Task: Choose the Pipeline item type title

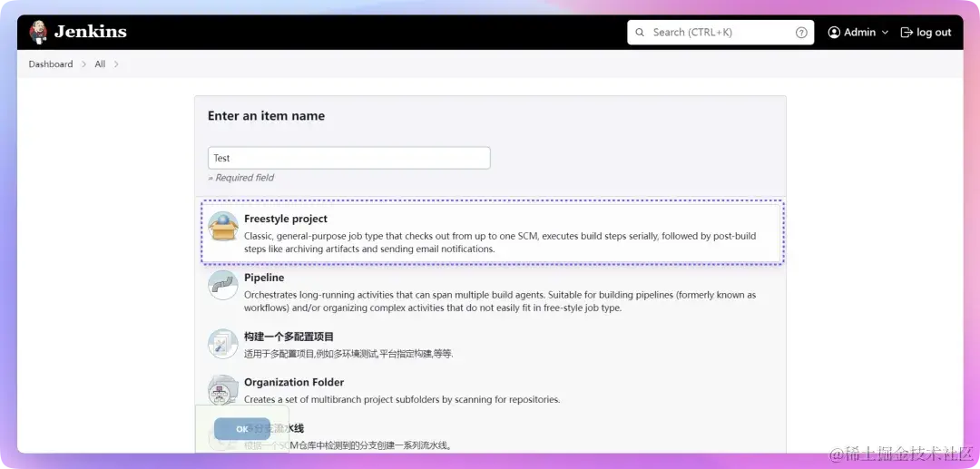Action: (x=264, y=278)
